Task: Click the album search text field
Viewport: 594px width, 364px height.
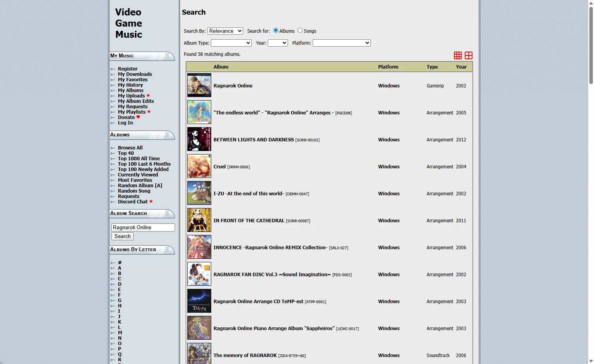Action: [x=143, y=228]
